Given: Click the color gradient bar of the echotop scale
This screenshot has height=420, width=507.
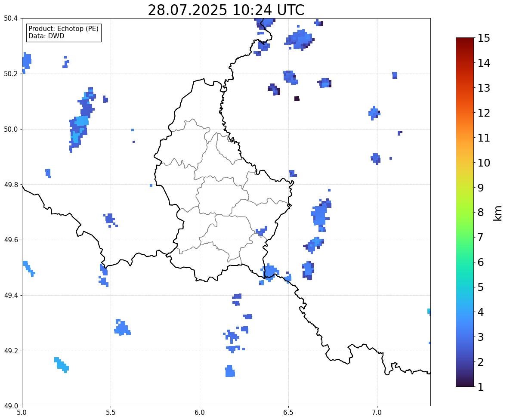Looking at the screenshot, I should pos(465,212).
